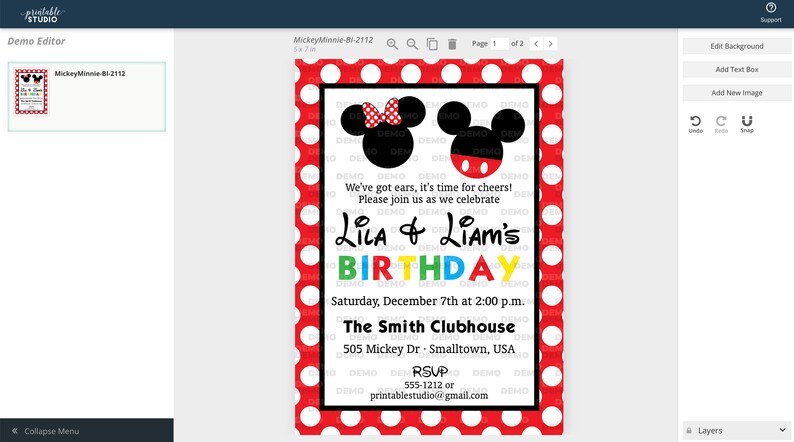Collapse the left sidebar menu
Viewport: 794px width, 442px height.
87,431
